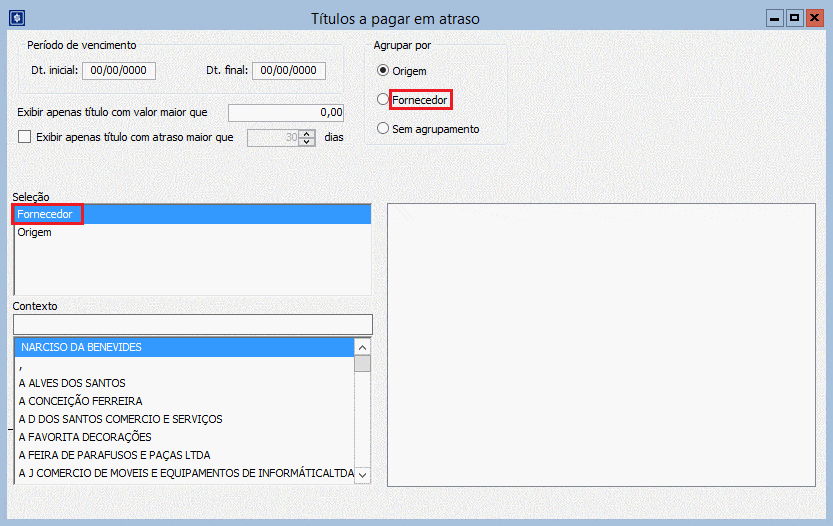Minimize the Títulos a pagar window

tap(775, 18)
